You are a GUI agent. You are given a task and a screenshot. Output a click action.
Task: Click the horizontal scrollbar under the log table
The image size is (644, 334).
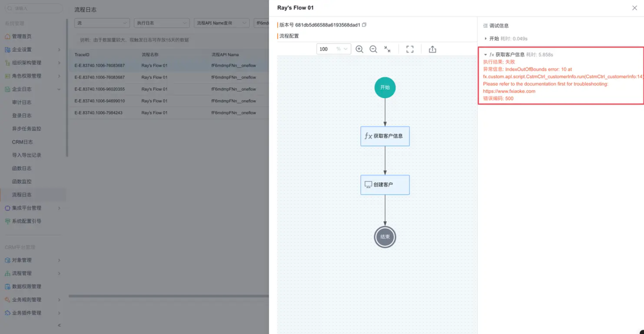(169, 296)
